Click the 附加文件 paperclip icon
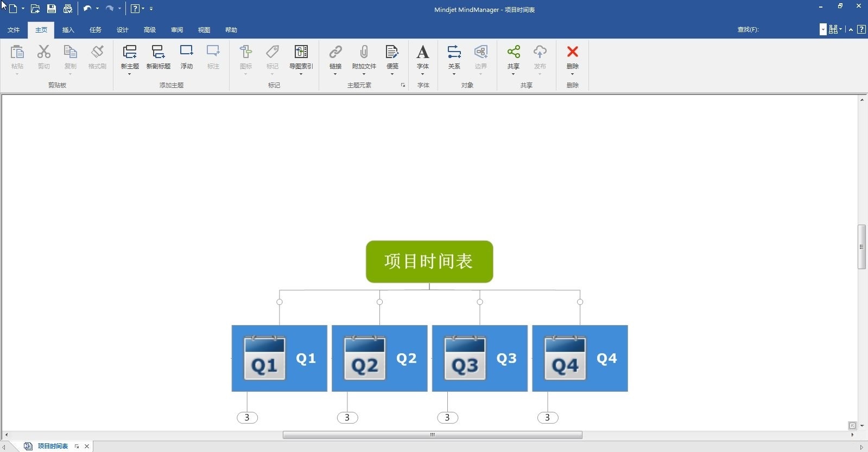Viewport: 868px width, 452px height. click(x=364, y=52)
